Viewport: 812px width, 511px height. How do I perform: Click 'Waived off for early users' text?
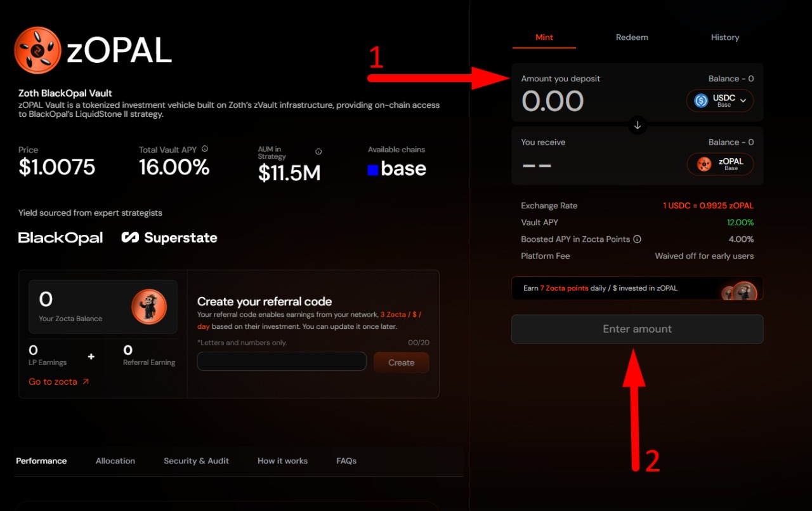[x=704, y=256]
